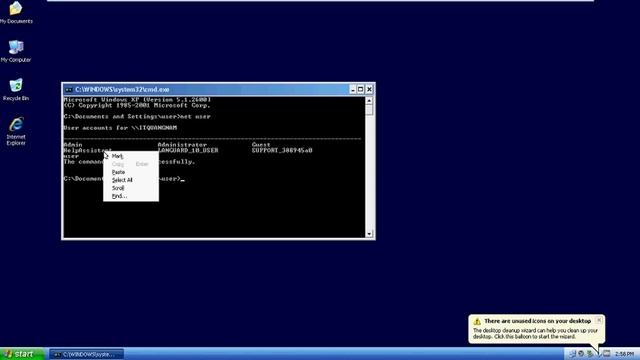Click the console vertical scrollbar thumb
The image size is (640, 360).
369,109
